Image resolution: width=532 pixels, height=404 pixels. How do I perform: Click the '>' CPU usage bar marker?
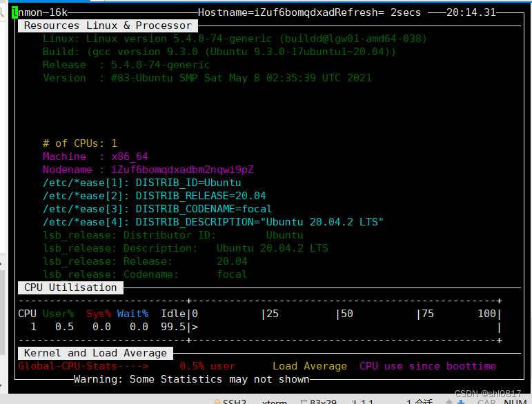[195, 327]
